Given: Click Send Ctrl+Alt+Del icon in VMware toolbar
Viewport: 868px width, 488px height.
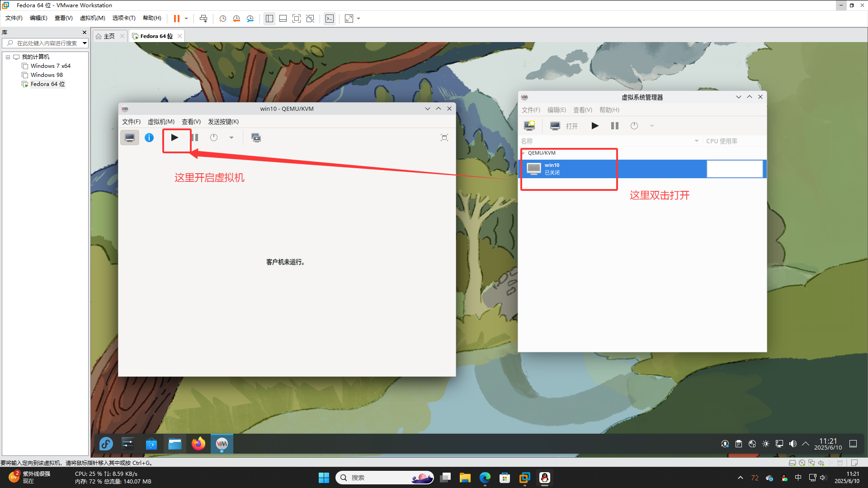Looking at the screenshot, I should click(203, 19).
